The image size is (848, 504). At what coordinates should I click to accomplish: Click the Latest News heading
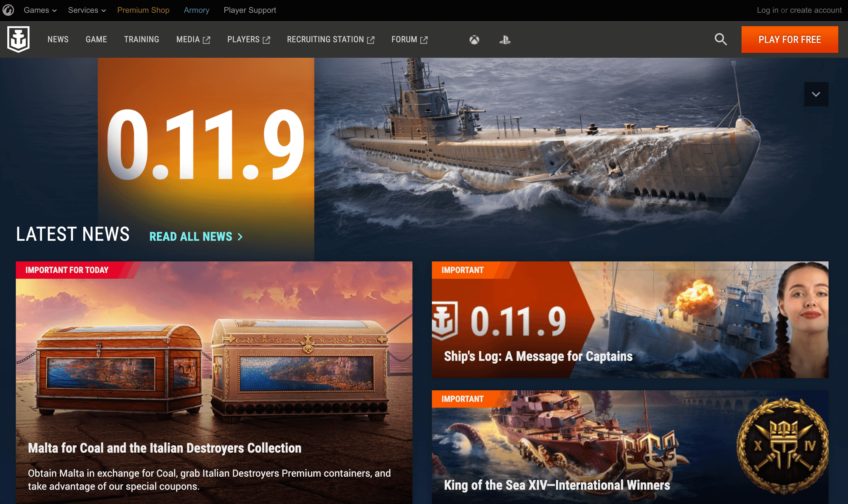coord(73,234)
